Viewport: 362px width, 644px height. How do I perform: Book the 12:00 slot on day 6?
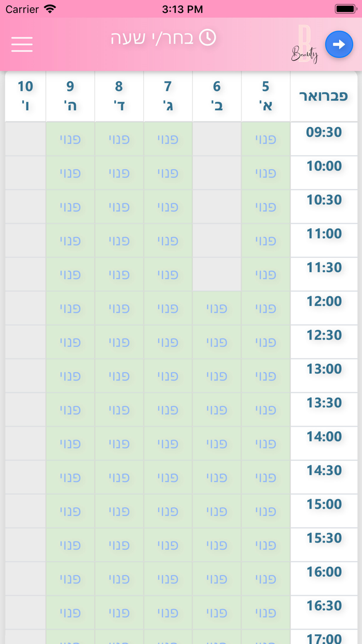click(217, 309)
